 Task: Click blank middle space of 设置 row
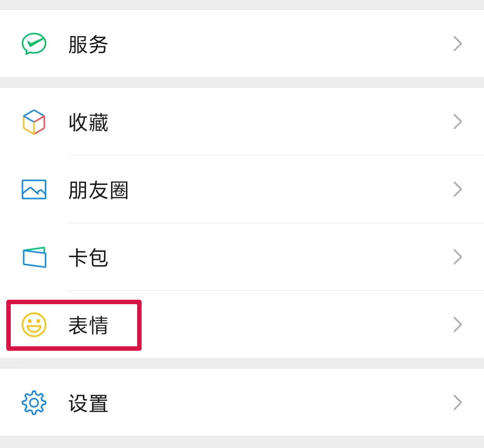278,403
